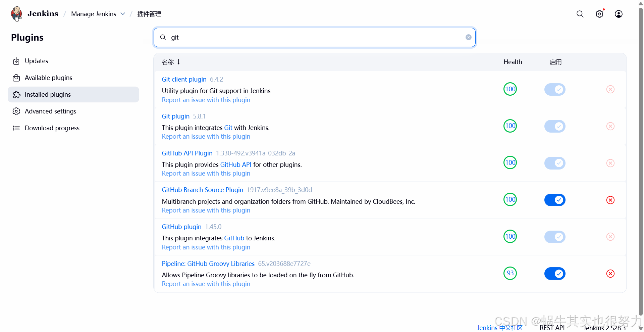Report an issue with Git plugin
Viewport: 644px width, 332px height.
206,136
